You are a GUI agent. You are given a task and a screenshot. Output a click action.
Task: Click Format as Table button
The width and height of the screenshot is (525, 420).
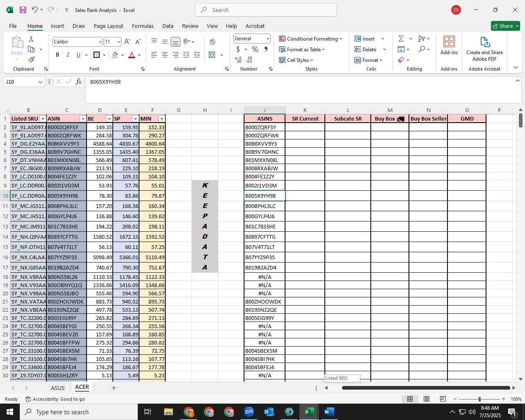302,49
